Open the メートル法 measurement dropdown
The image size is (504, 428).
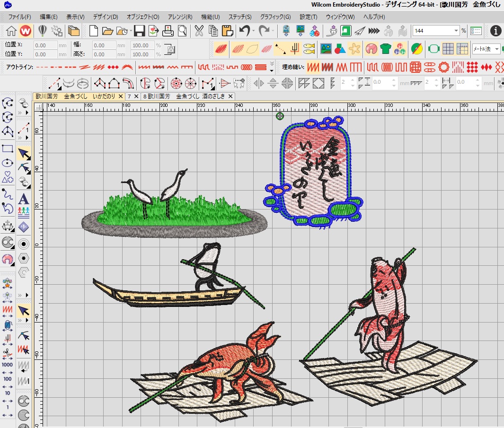click(x=497, y=49)
